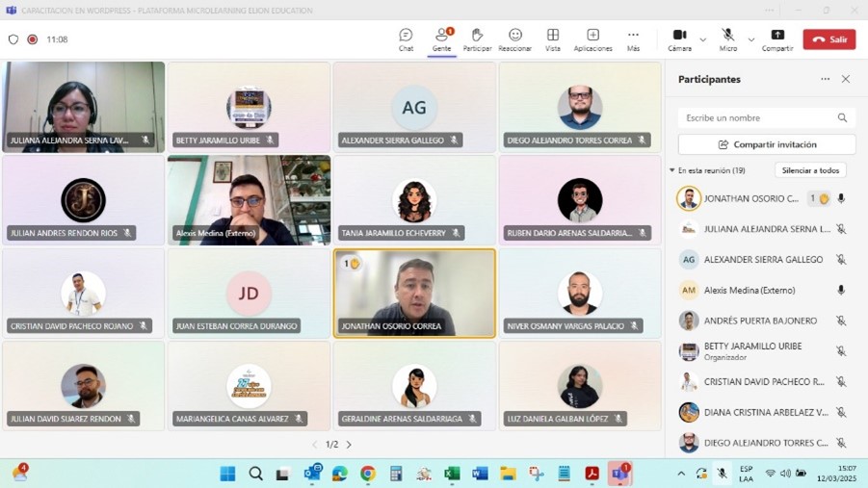This screenshot has width=868, height=488.
Task: Toggle the microphone next to Alexis Medina
Action: coord(841,290)
